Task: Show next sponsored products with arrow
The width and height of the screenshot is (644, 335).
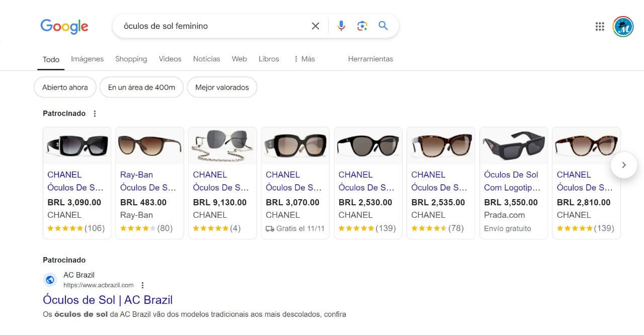Action: (x=624, y=165)
